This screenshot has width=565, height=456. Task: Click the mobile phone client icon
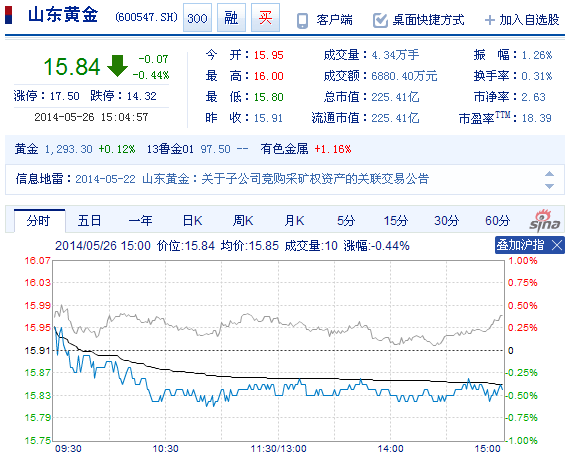click(x=302, y=21)
